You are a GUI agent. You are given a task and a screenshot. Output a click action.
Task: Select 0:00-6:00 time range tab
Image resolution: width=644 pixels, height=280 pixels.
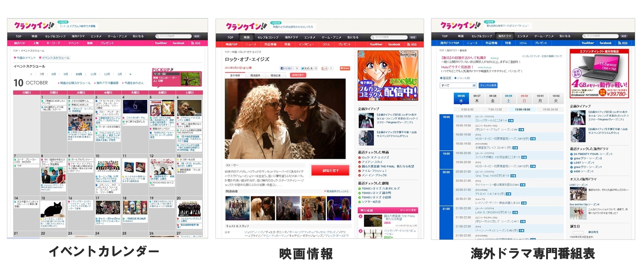click(x=467, y=110)
